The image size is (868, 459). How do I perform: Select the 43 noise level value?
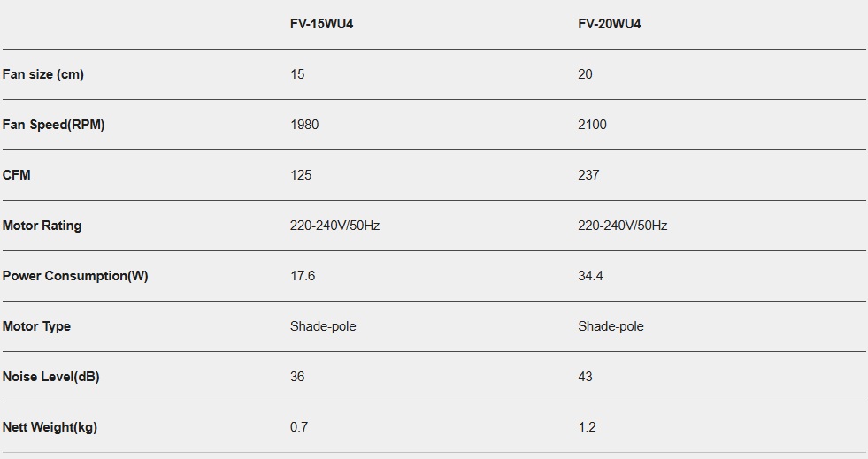[x=586, y=377]
